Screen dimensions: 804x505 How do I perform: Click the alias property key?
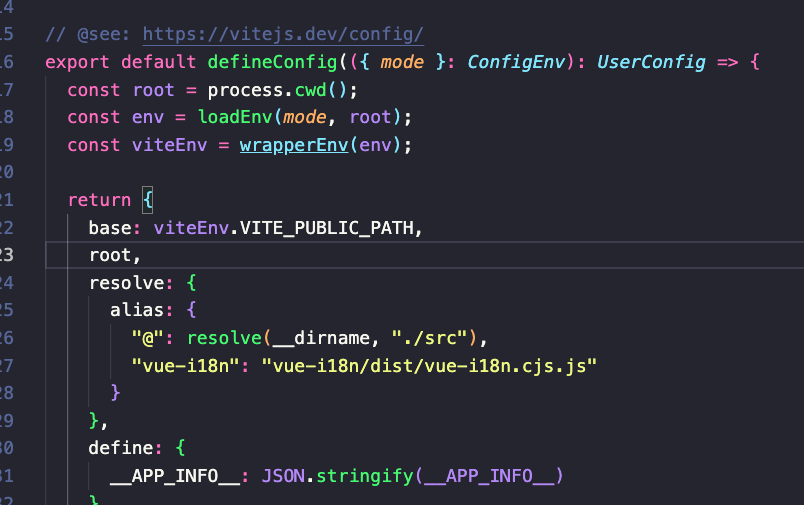click(x=137, y=310)
